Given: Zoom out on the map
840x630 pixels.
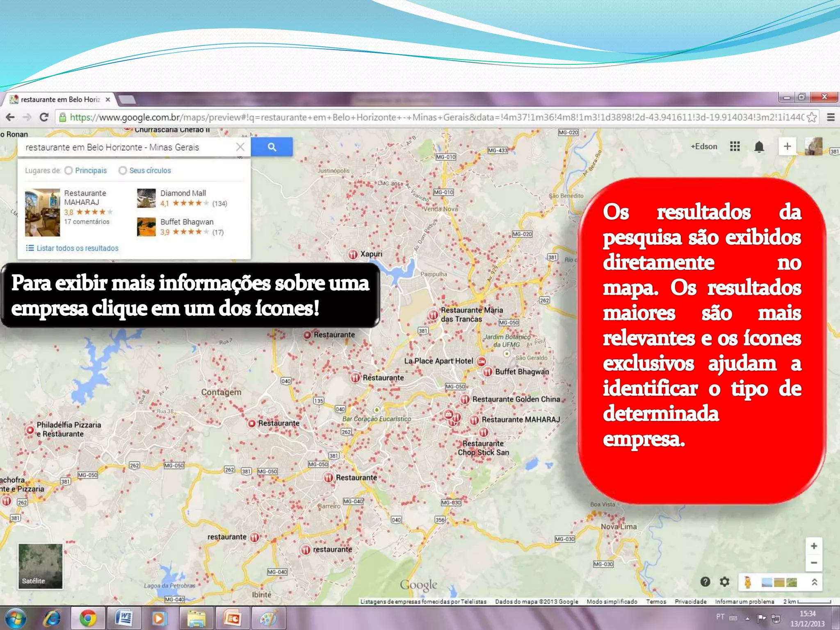Looking at the screenshot, I should pos(814,563).
